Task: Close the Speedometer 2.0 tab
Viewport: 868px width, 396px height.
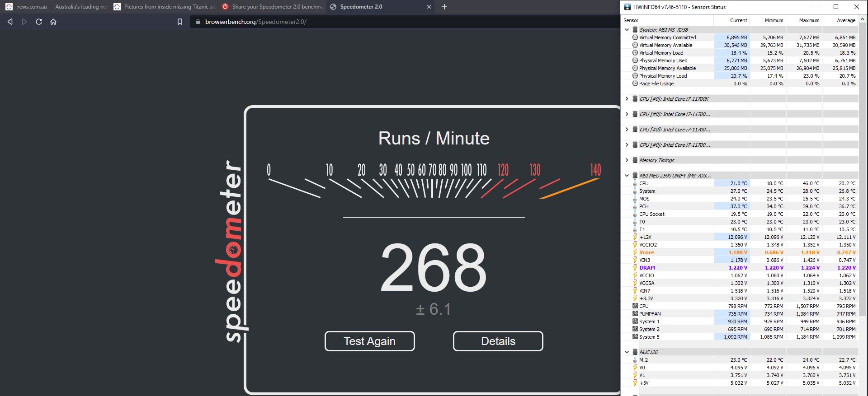Action: [429, 7]
